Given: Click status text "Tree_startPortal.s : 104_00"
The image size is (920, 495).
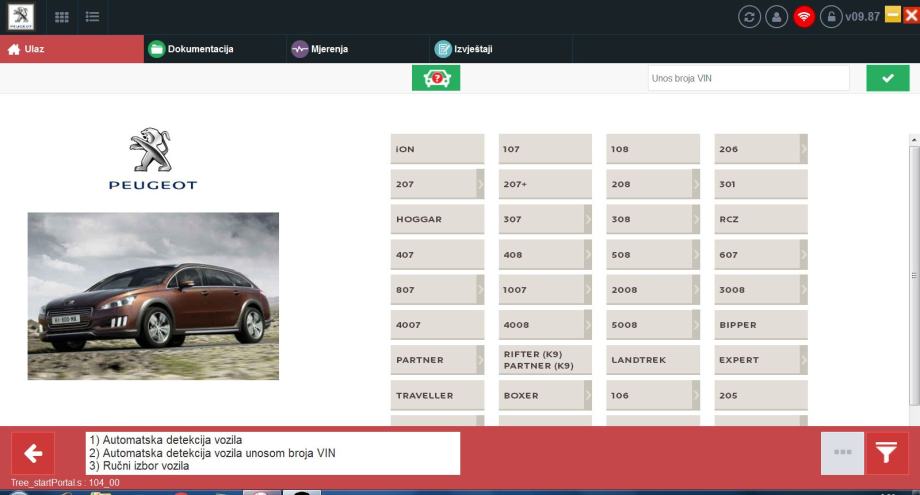Looking at the screenshot, I should [x=65, y=483].
